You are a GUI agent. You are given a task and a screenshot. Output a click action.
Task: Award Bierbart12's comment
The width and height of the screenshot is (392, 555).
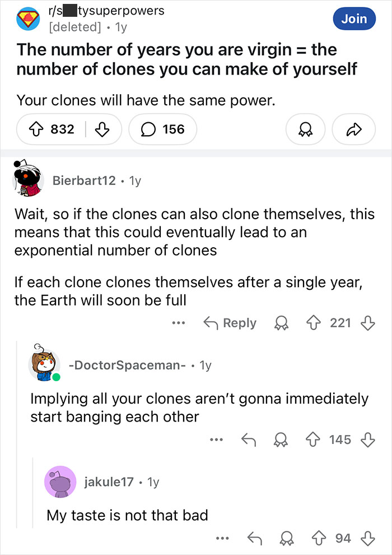281,323
